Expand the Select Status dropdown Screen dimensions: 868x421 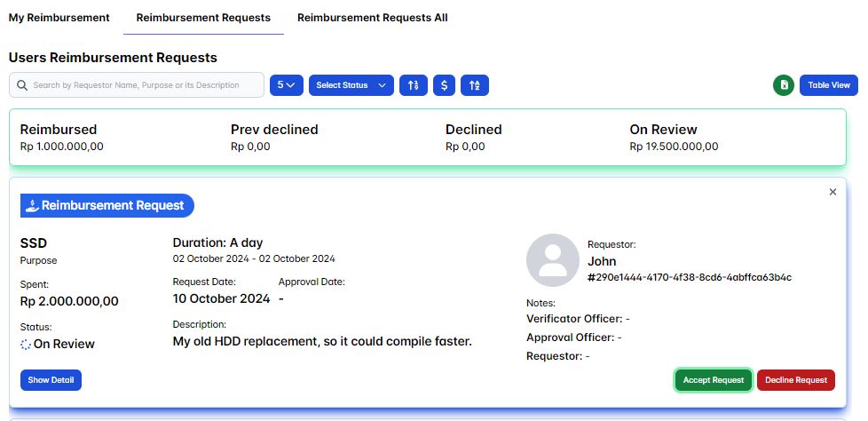coord(352,85)
